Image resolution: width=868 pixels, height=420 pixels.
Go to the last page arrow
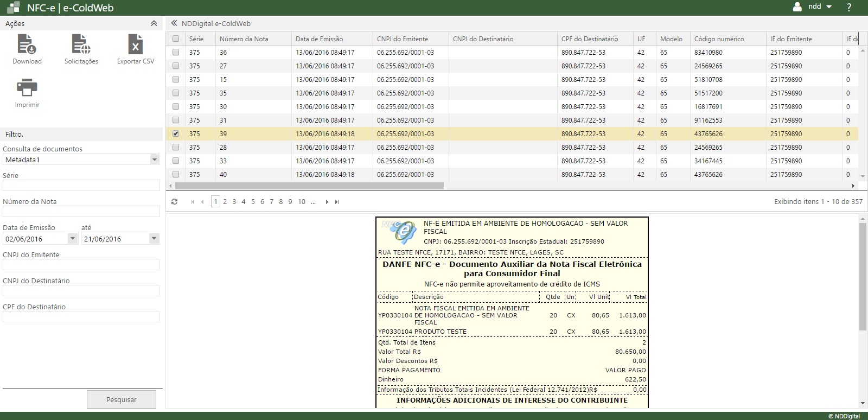tap(337, 202)
